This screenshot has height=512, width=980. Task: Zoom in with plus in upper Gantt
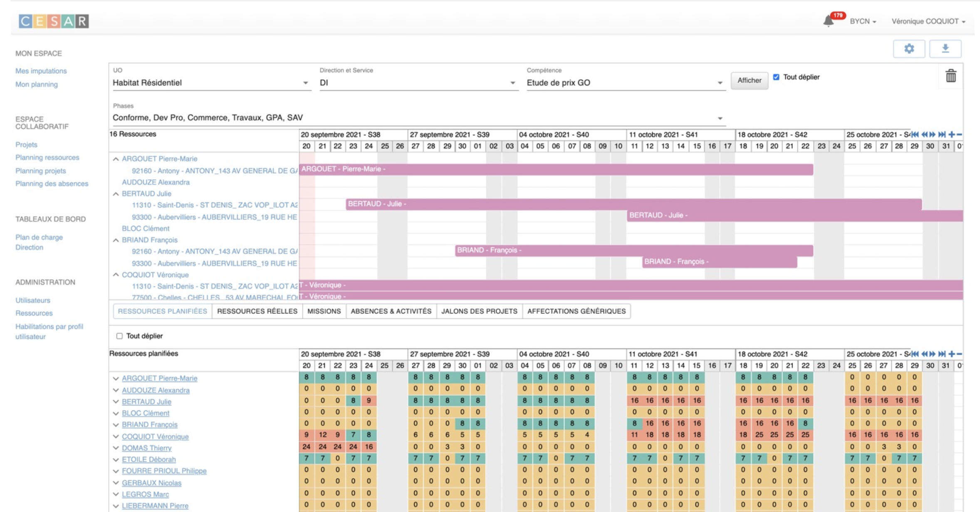coord(951,134)
